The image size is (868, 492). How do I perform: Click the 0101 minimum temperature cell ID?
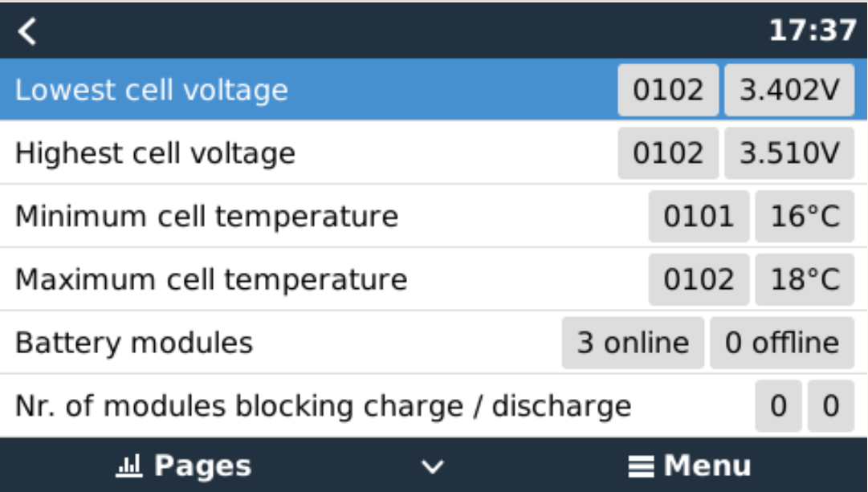(x=698, y=216)
